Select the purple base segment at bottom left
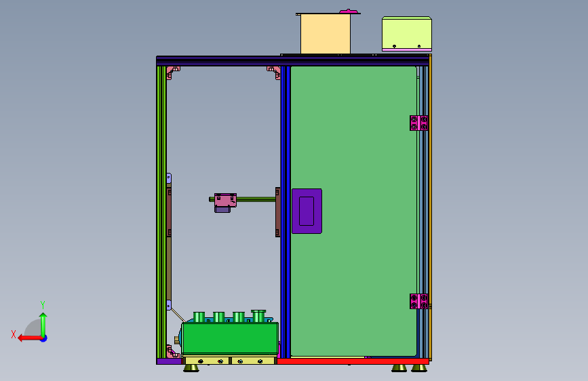 coord(169,361)
